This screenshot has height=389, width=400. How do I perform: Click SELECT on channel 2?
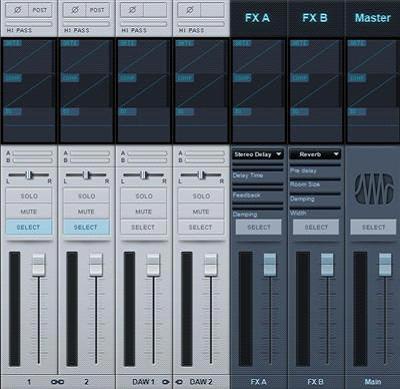point(86,227)
